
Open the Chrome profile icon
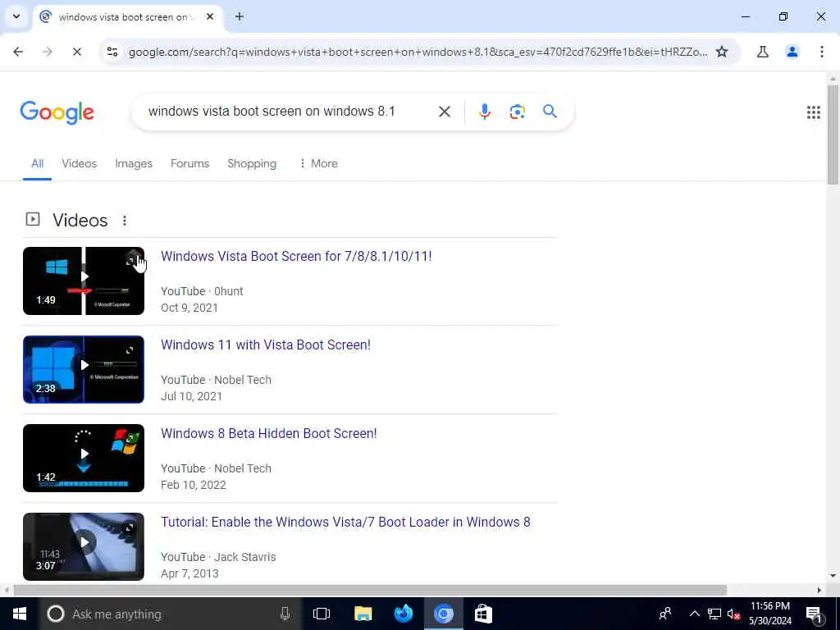click(x=792, y=52)
